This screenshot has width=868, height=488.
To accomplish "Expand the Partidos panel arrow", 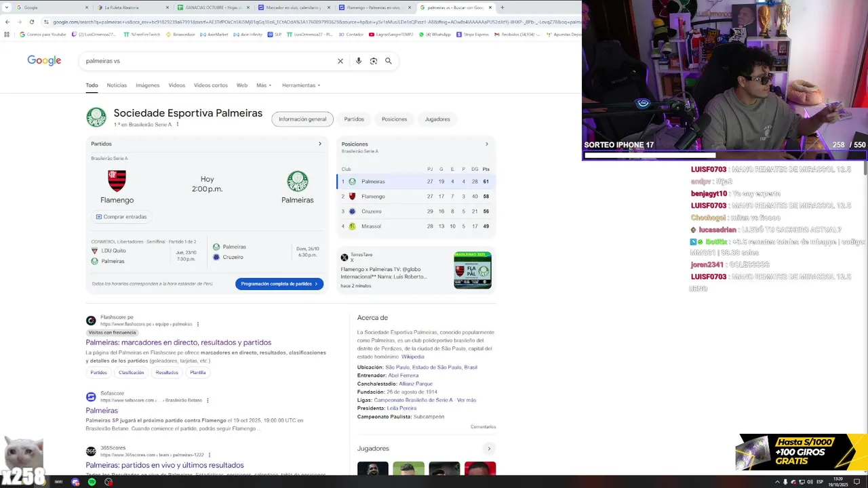I will [x=320, y=144].
